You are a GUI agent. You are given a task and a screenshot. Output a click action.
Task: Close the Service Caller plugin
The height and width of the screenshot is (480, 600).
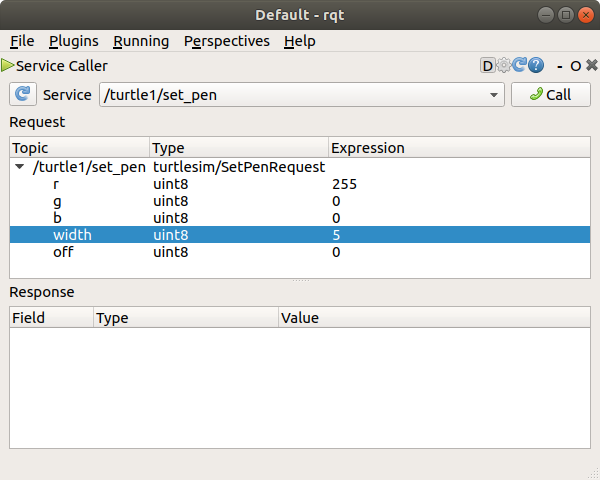(x=592, y=65)
